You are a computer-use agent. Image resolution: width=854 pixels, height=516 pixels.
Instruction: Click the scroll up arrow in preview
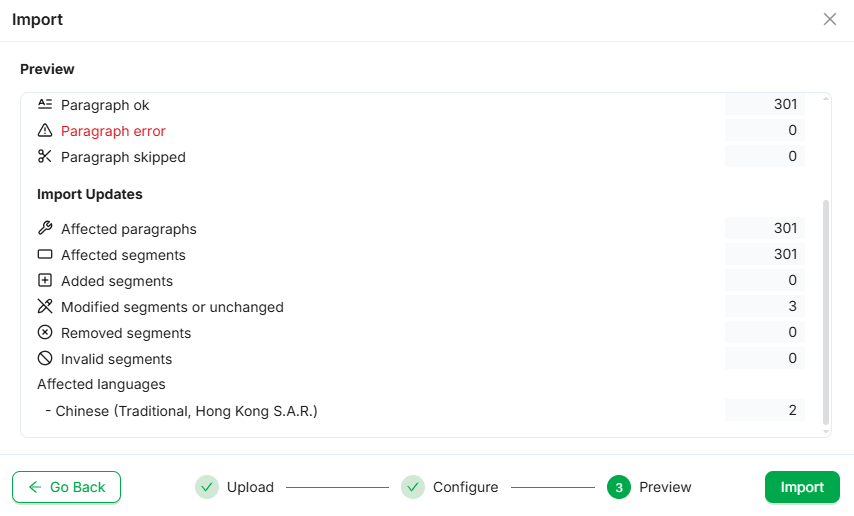(826, 100)
